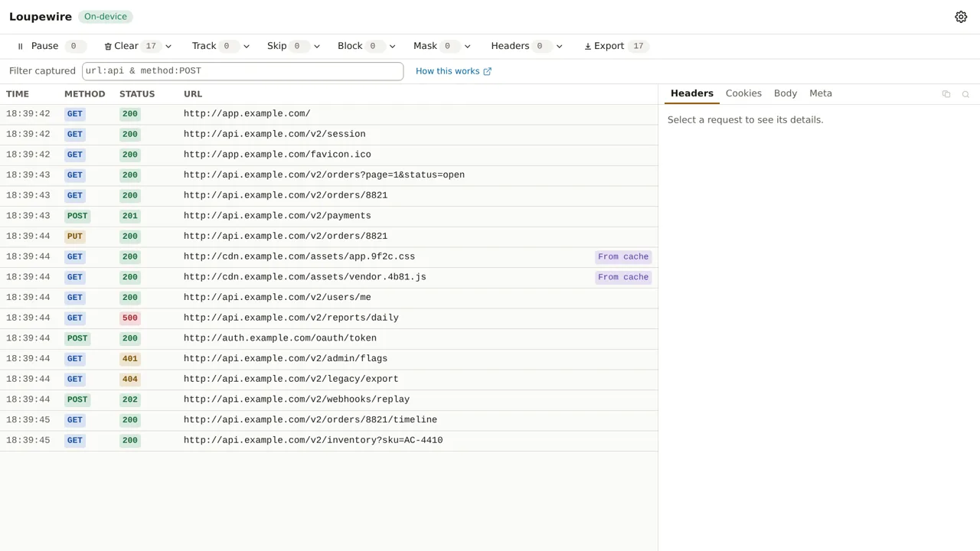980x551 pixels.
Task: Select the /v2/session request row
Action: 328,135
